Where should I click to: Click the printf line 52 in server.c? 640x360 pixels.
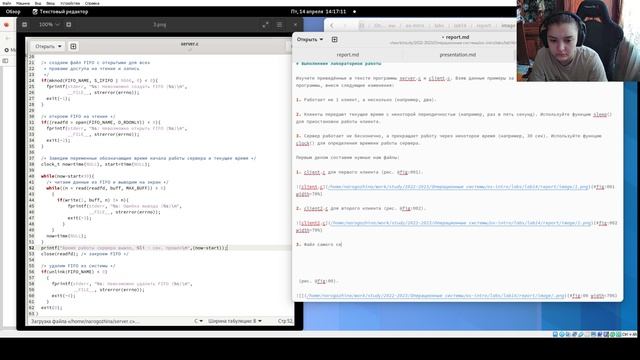[134, 248]
